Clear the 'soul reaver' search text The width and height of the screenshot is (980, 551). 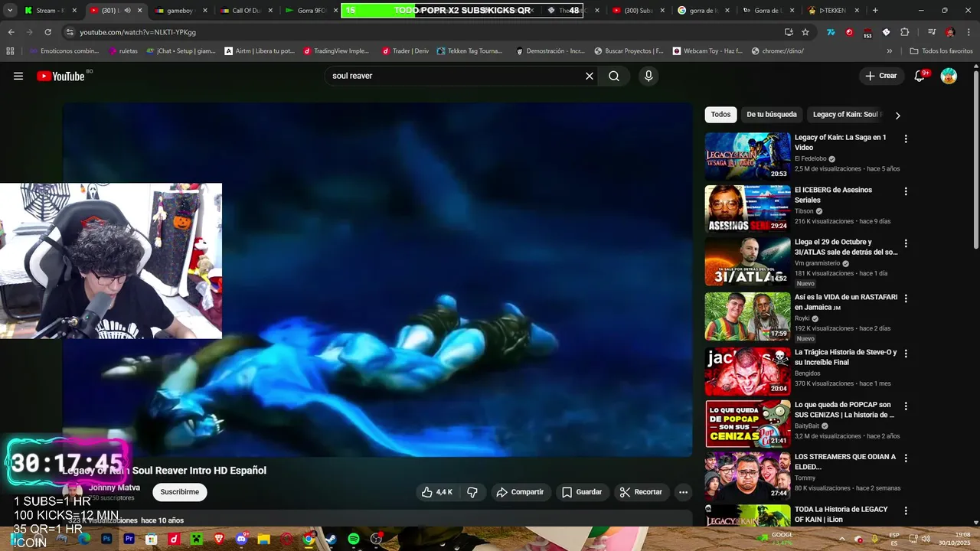point(590,76)
